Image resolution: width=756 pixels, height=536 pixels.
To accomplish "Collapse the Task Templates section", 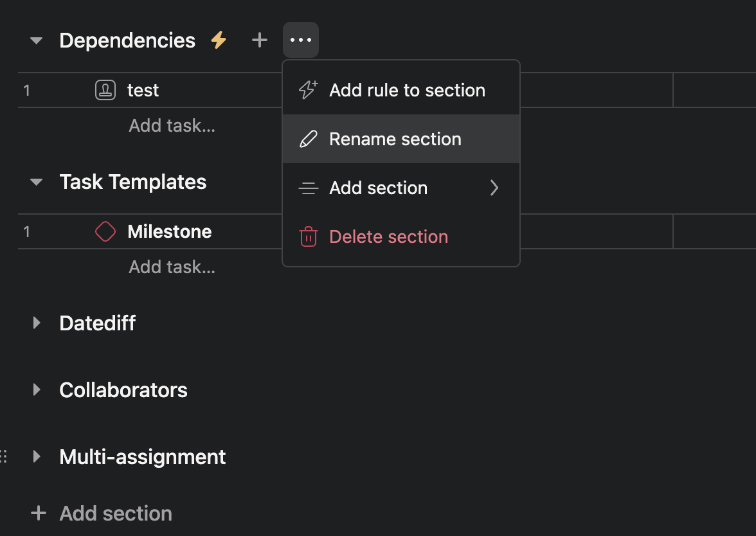I will pyautogui.click(x=36, y=182).
